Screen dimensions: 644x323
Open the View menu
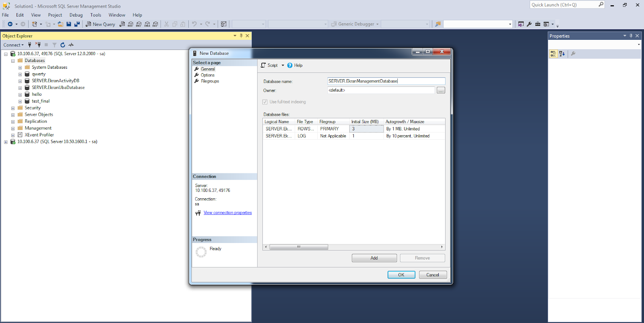(x=36, y=15)
